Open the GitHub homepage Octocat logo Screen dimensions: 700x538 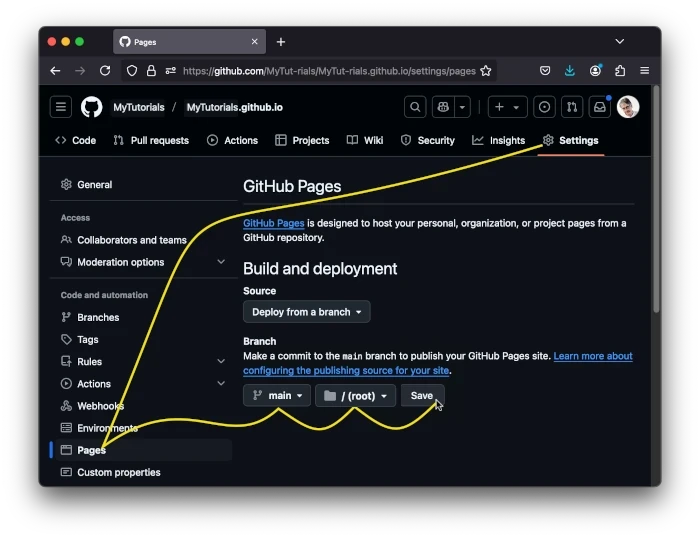pyautogui.click(x=92, y=107)
